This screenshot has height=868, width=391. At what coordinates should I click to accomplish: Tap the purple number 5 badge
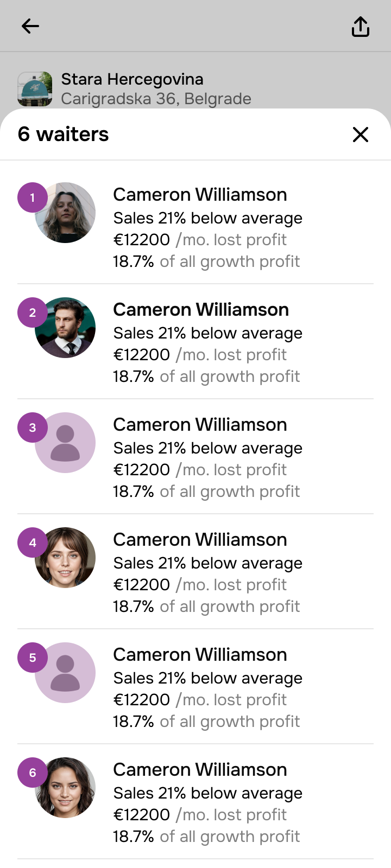pos(33,658)
